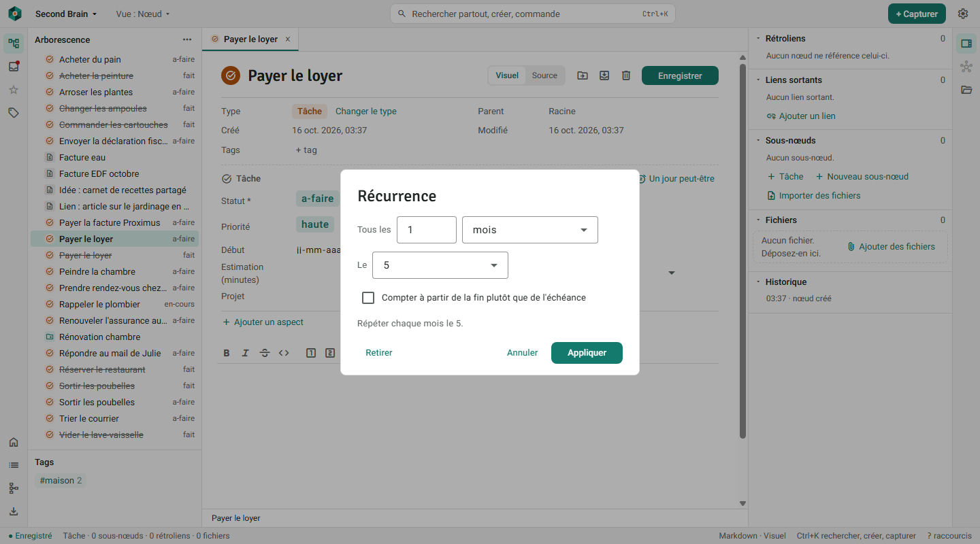Click Retirer to remove recurrence

click(379, 353)
